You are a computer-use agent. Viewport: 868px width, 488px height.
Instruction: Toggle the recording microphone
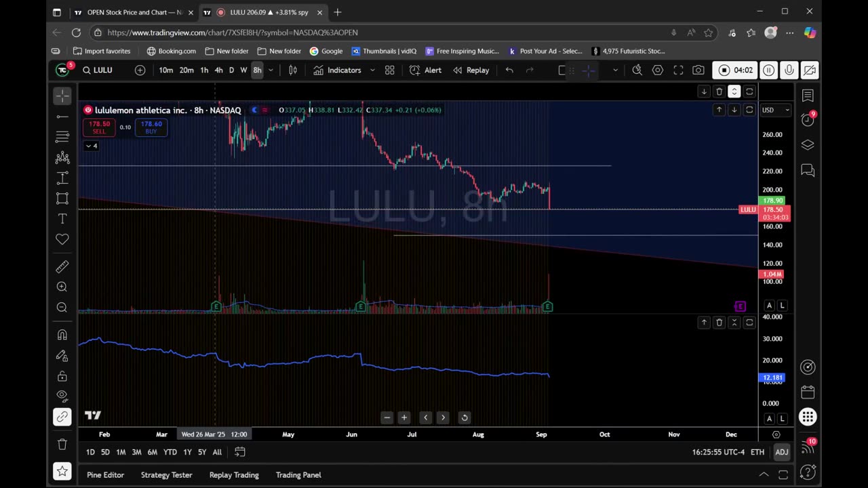(x=789, y=70)
